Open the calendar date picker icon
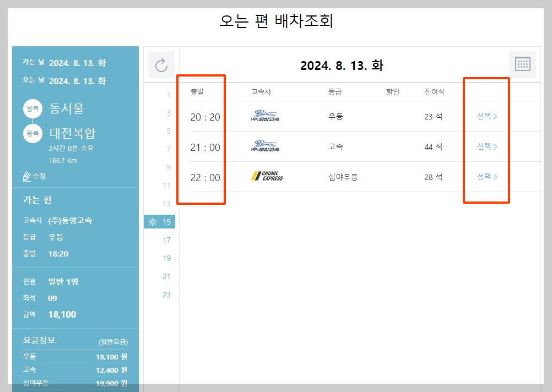The width and height of the screenshot is (552, 392). (522, 64)
